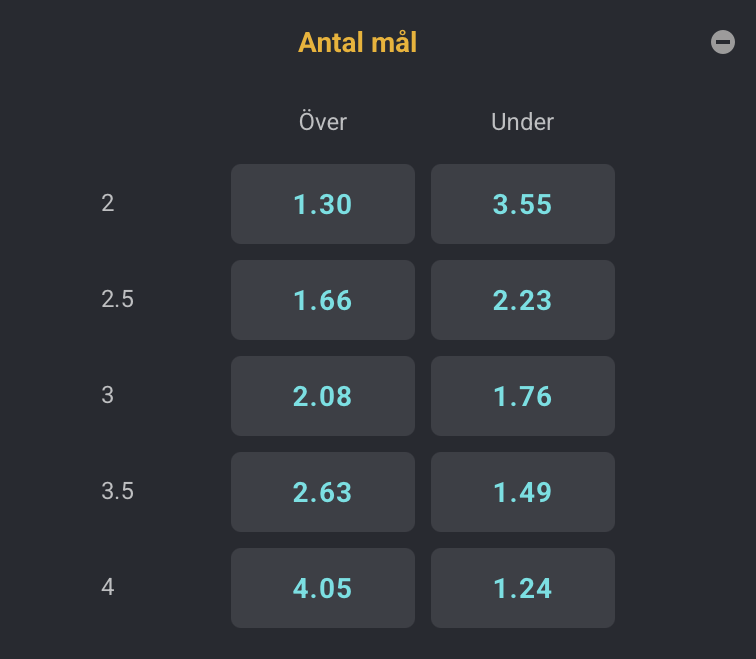Image resolution: width=756 pixels, height=659 pixels.
Task: Click the grey minus circle icon
Action: tap(723, 42)
